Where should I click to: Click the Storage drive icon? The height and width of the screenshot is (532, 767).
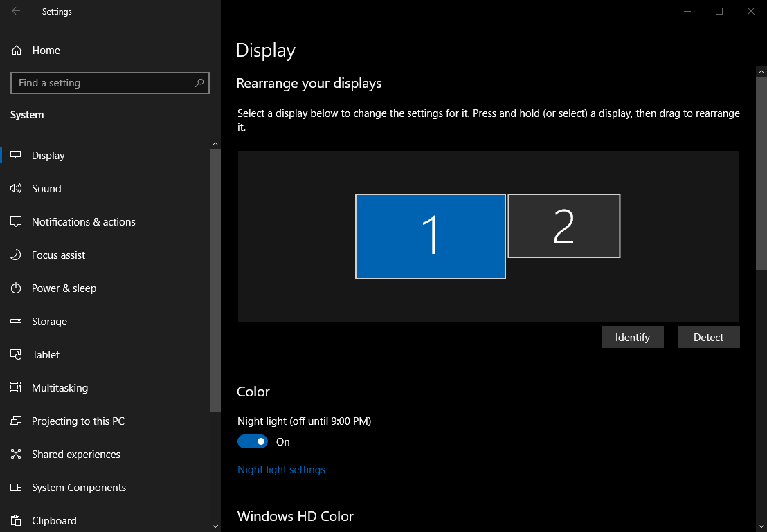point(16,321)
